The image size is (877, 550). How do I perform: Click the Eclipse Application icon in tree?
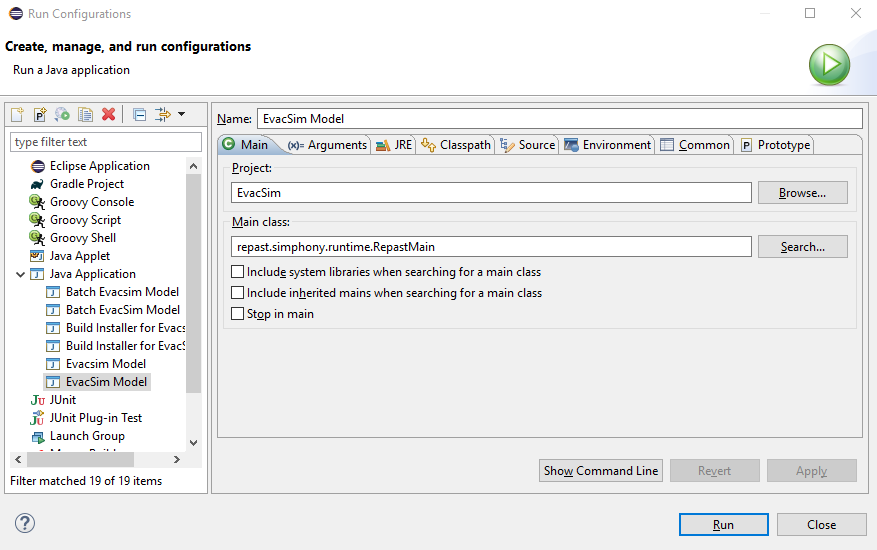tap(38, 166)
